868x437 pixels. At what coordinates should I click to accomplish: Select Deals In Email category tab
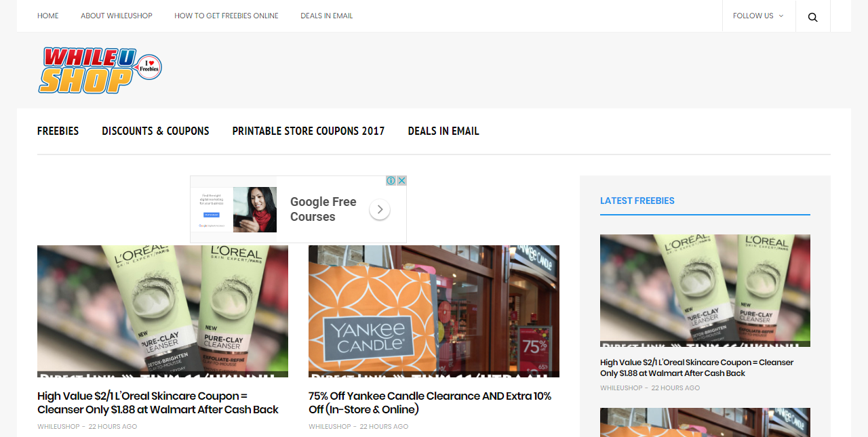point(443,131)
